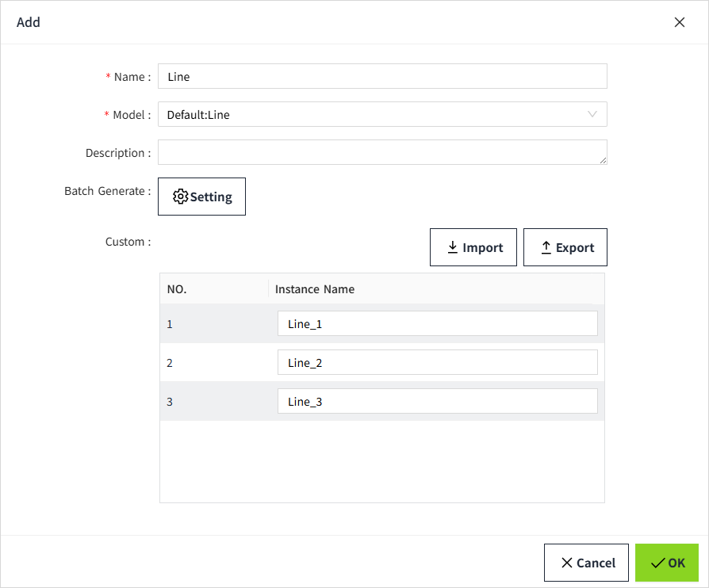Click the Description text area resize handle
Screen dimensions: 709x588
click(603, 160)
